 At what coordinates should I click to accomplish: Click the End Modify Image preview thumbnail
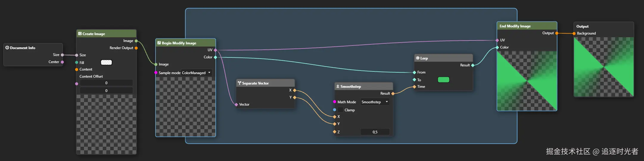pyautogui.click(x=527, y=81)
